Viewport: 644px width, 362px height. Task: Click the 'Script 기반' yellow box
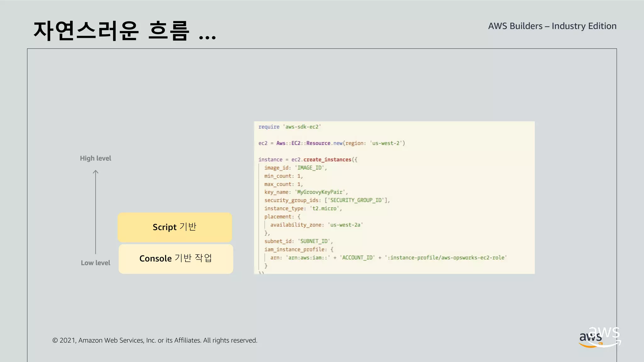click(x=175, y=227)
